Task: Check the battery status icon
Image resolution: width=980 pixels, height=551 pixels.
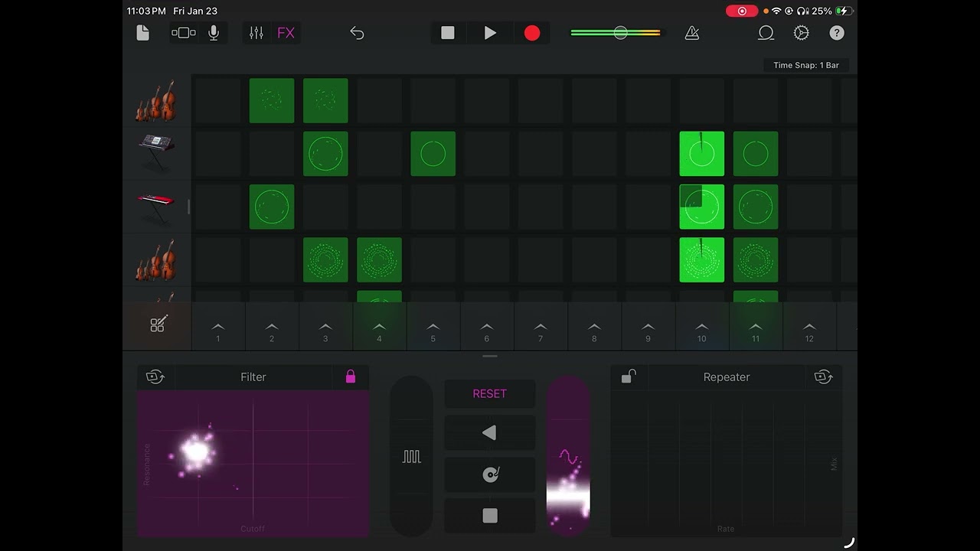Action: (x=843, y=11)
